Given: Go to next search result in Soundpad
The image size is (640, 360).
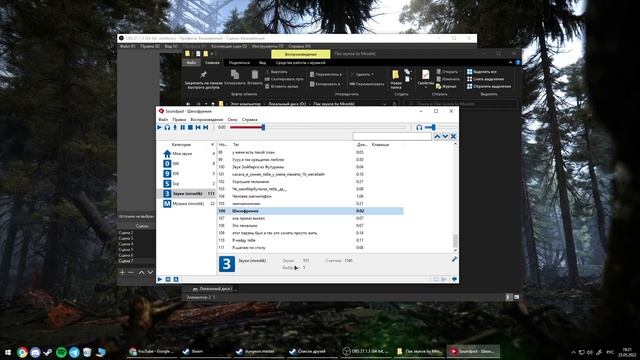Looking at the screenshot, I should click(445, 136).
